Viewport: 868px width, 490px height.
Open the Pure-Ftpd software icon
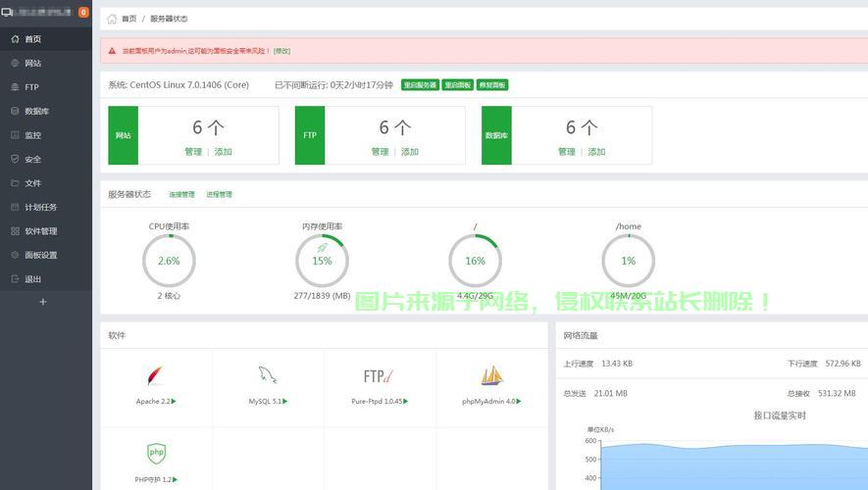pyautogui.click(x=379, y=375)
